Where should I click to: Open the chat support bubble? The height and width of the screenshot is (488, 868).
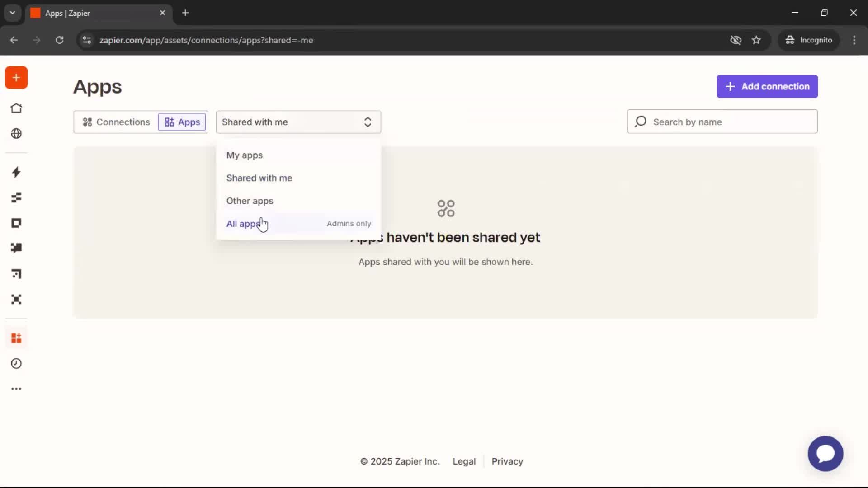[x=826, y=454]
